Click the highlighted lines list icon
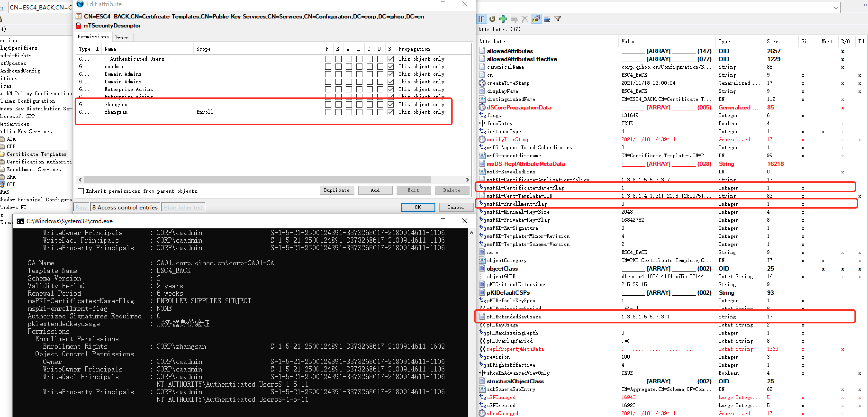 point(547,19)
